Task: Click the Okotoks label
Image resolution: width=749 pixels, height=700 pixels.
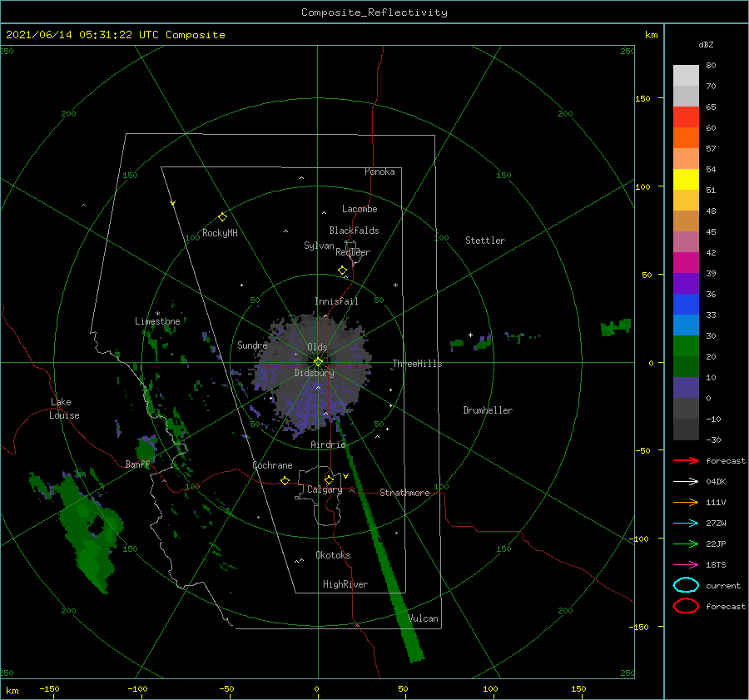Action: click(333, 555)
